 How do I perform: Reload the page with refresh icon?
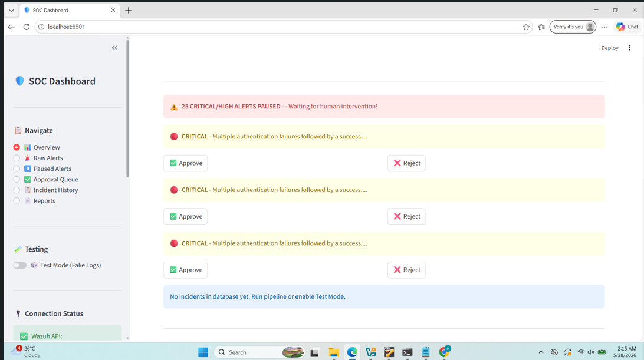click(x=27, y=27)
